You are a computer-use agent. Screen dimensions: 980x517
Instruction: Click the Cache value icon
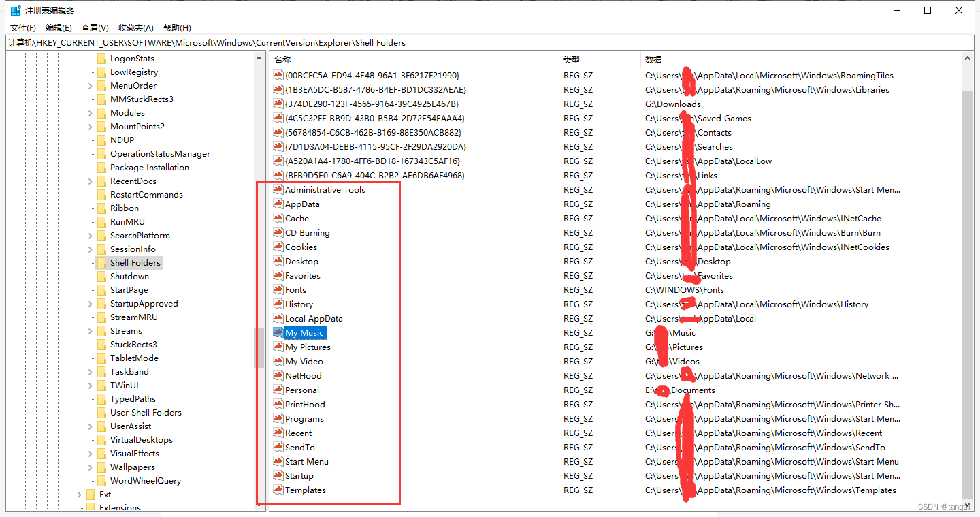pos(278,218)
